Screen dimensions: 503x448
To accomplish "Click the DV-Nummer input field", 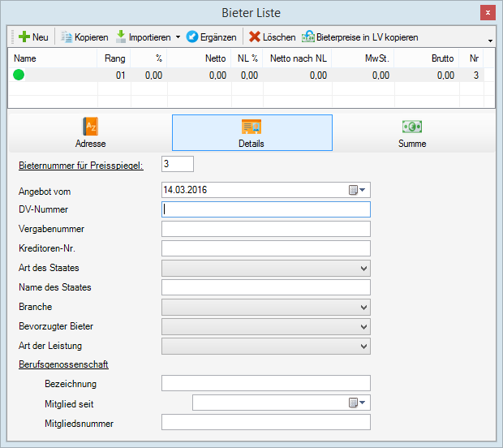I will (x=266, y=209).
